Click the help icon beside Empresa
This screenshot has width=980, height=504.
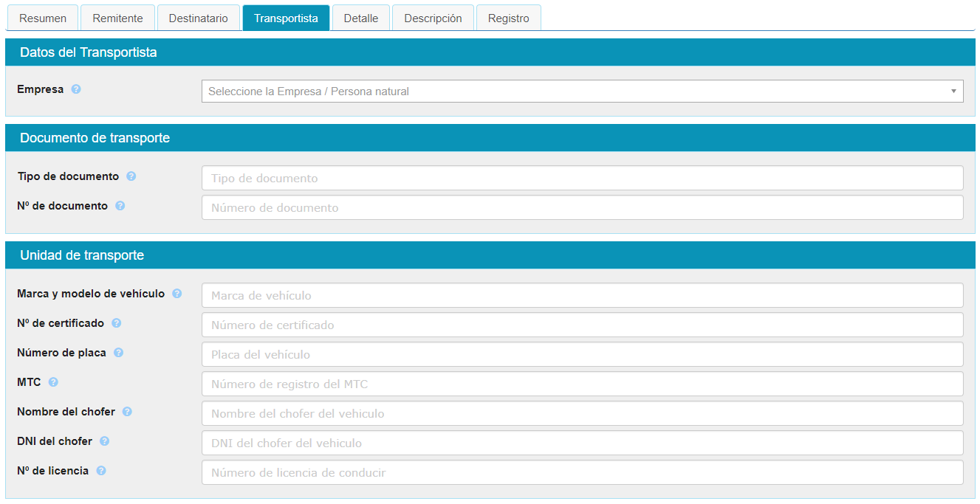point(76,89)
